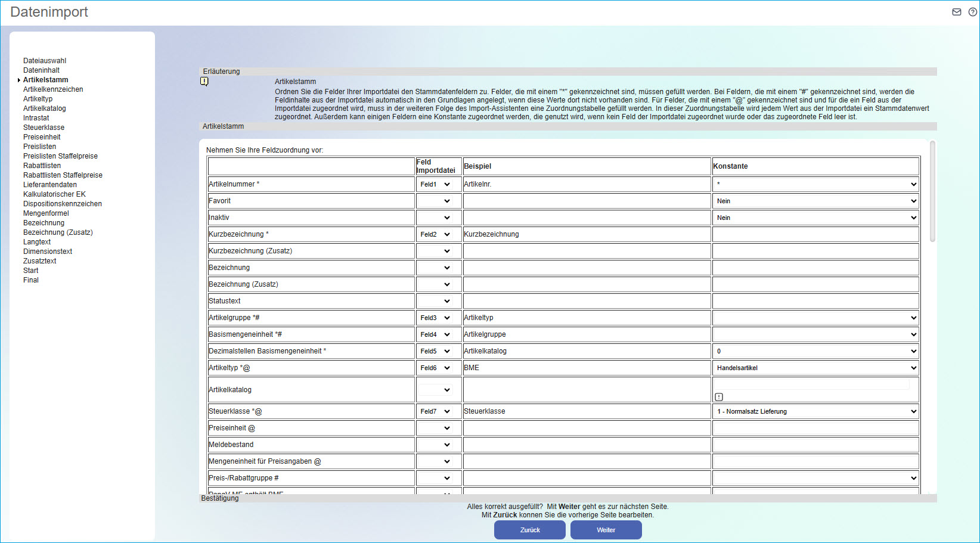
Task: Open Steuerklasse constant dropdown Normalsatz Lieferung
Action: (815, 412)
